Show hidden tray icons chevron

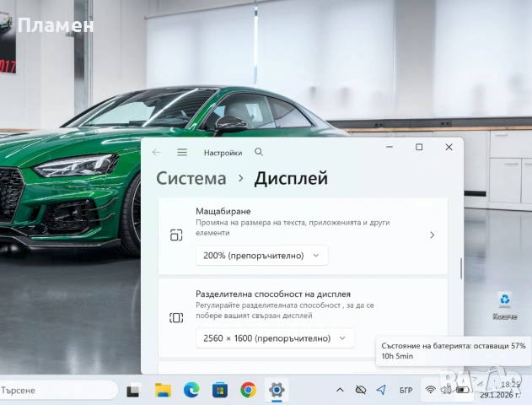[x=340, y=390]
